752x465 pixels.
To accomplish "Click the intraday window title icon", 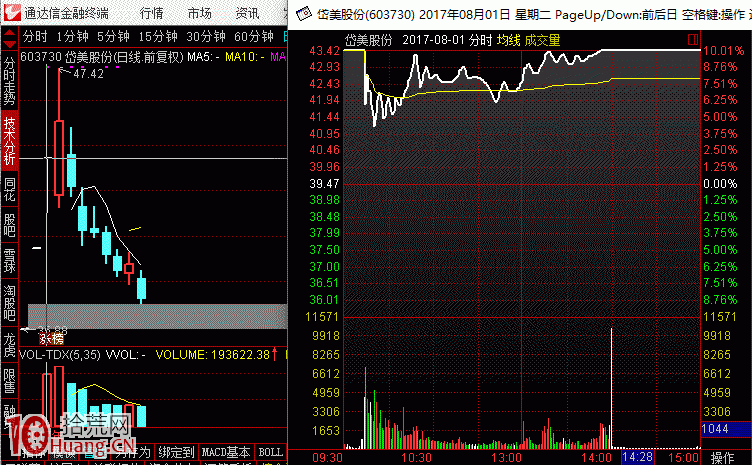I will click(304, 14).
